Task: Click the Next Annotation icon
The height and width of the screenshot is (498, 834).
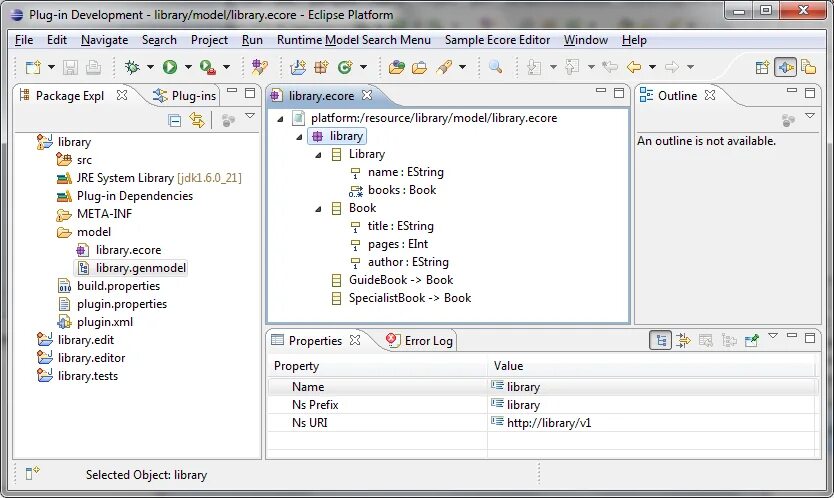Action: 534,67
